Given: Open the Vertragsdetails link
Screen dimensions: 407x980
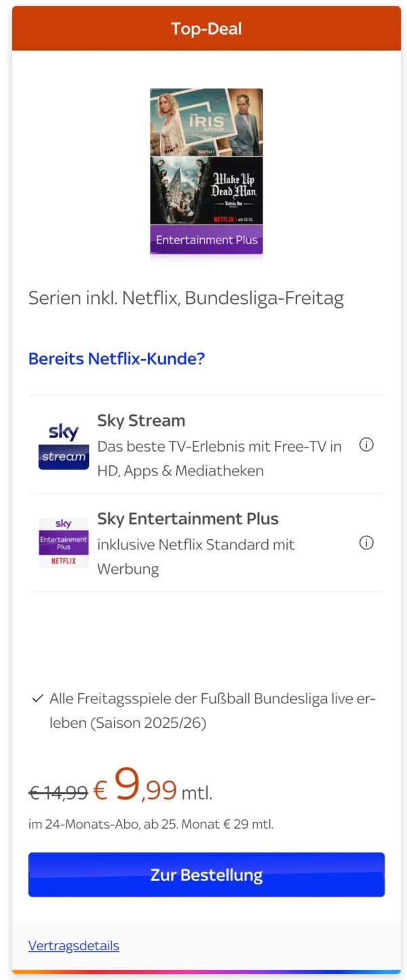Looking at the screenshot, I should [74, 945].
